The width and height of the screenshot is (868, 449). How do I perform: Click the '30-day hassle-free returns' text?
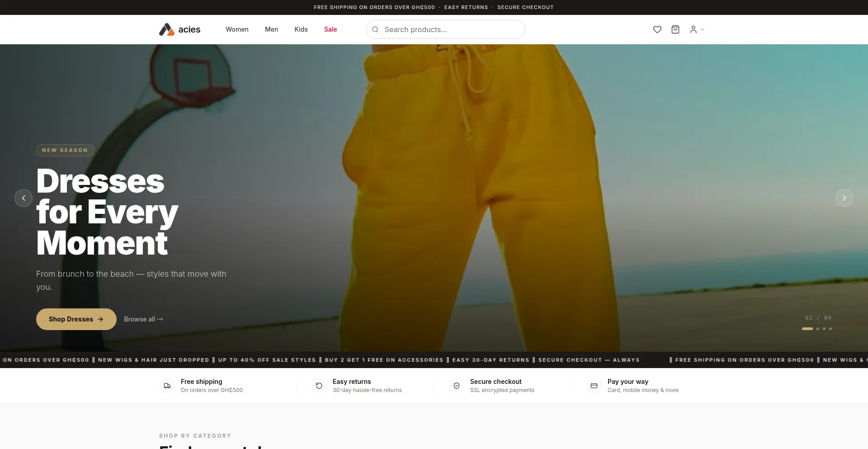click(x=367, y=390)
